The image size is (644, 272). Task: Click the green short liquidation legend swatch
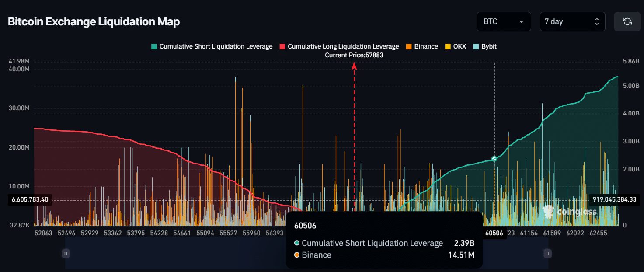pos(154,46)
